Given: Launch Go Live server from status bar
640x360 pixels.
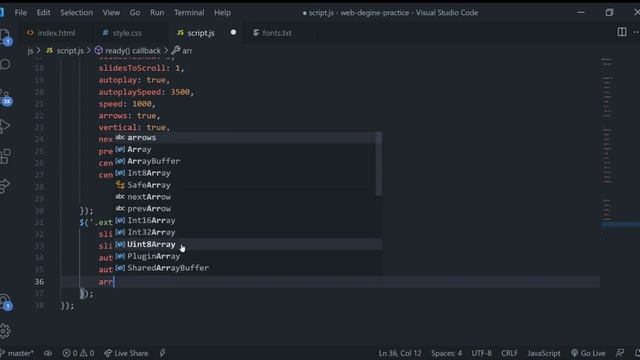Looking at the screenshot, I should tap(588, 353).
